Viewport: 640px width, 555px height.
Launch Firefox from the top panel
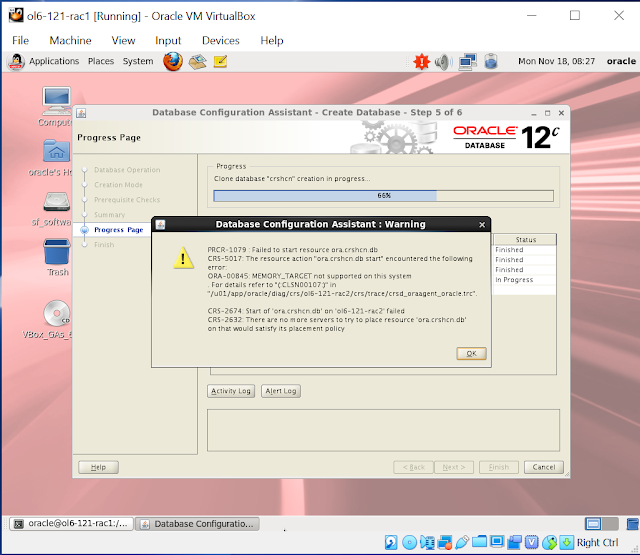[173, 62]
